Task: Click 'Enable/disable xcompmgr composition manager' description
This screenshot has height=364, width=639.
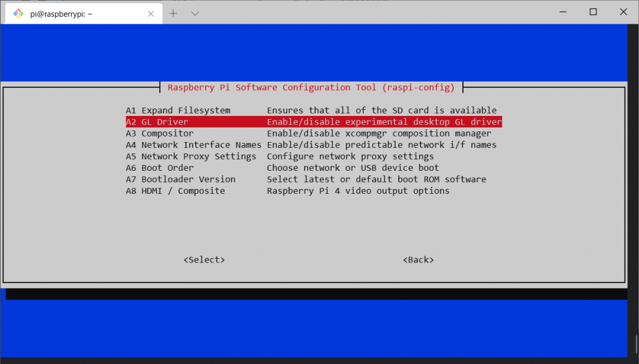Action: (379, 133)
